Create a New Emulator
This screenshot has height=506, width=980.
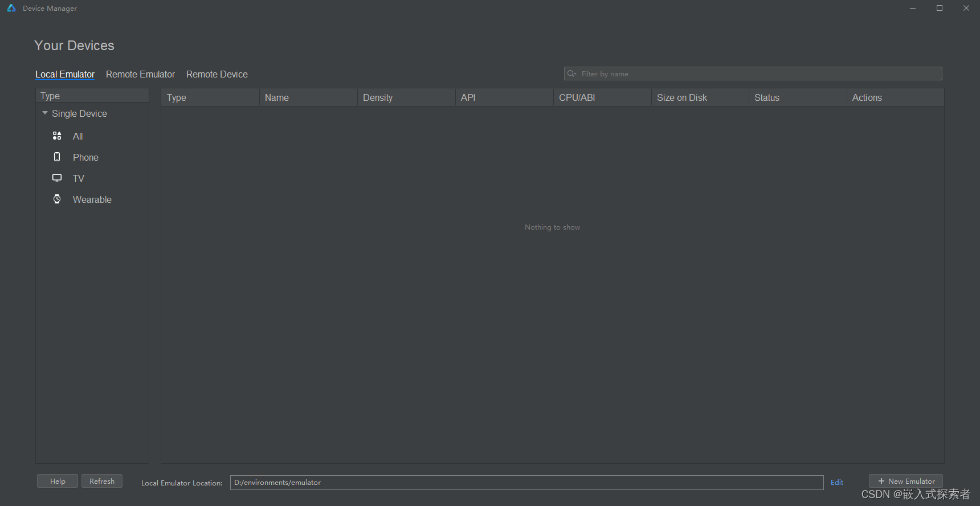point(906,481)
